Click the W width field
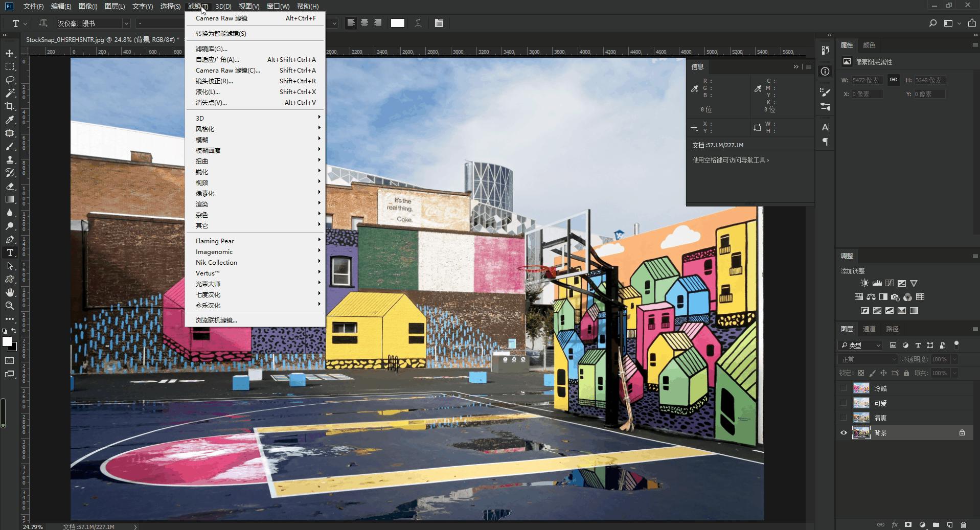Viewport: 980px width, 530px height. [x=867, y=80]
